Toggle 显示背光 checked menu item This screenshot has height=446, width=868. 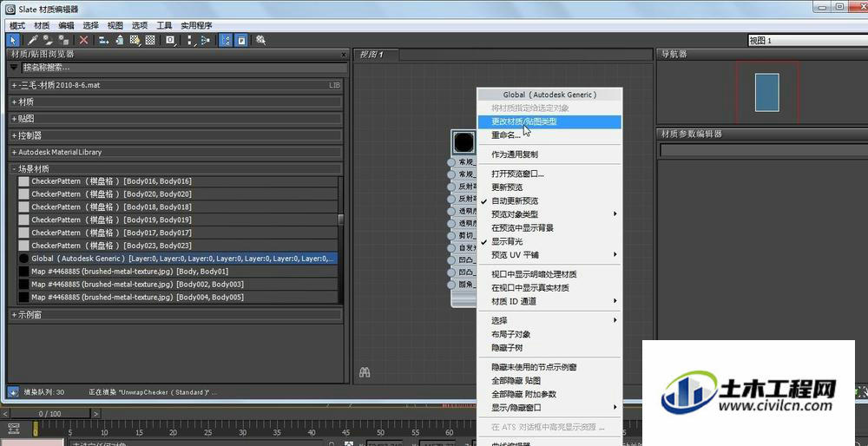(549, 241)
